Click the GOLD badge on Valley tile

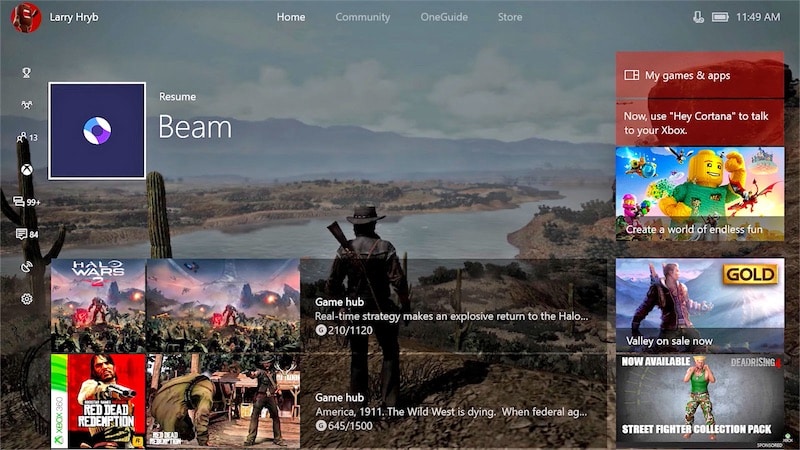[750, 274]
